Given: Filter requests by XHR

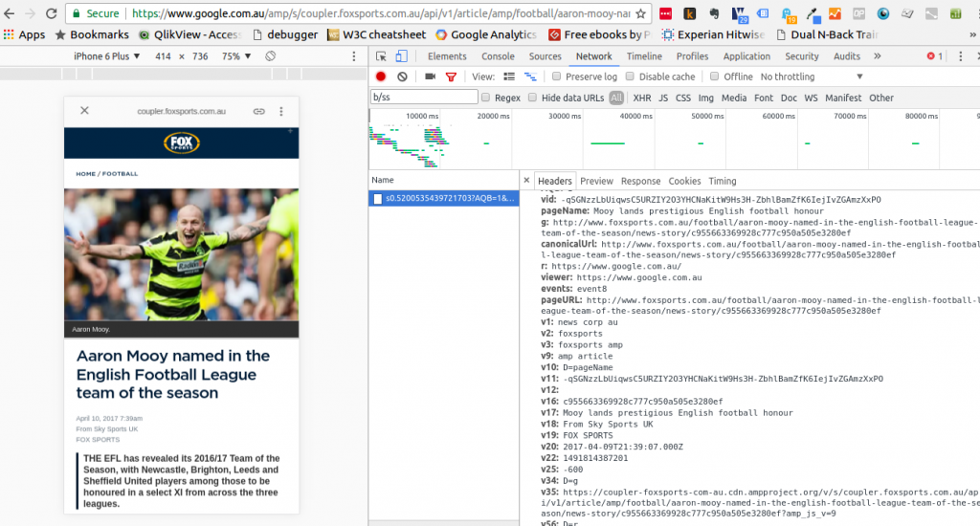Looking at the screenshot, I should [642, 99].
